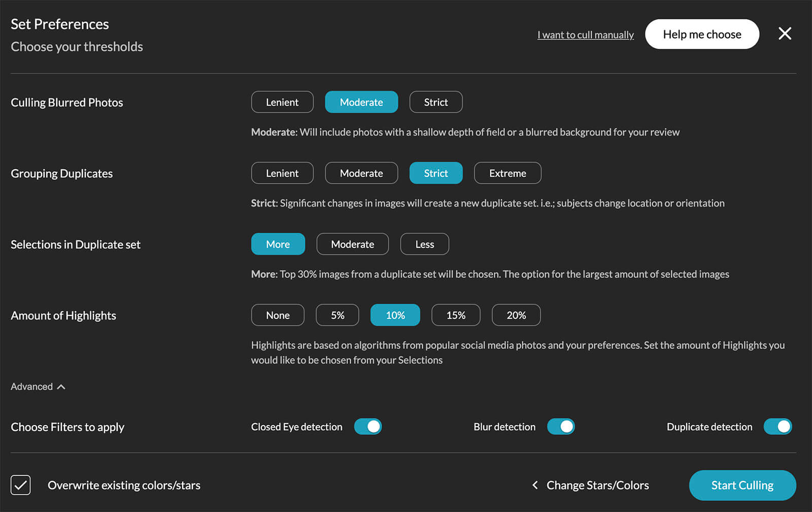Choose Strict for Culling Blurred Photos
This screenshot has width=812, height=512.
pos(436,102)
